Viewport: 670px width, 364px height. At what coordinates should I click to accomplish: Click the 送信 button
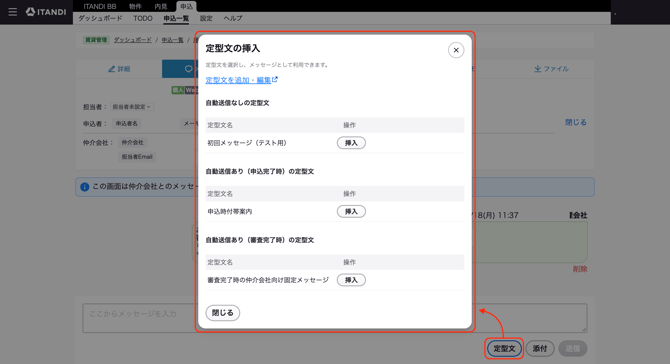pyautogui.click(x=573, y=349)
